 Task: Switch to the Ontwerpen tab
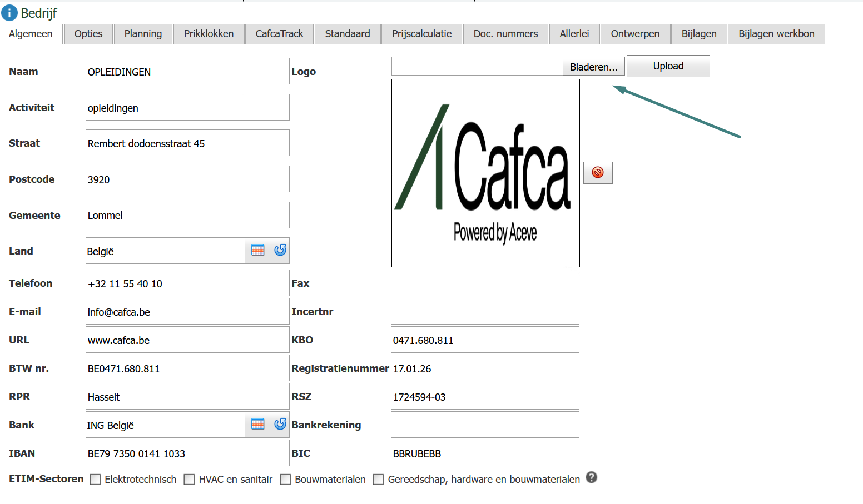pyautogui.click(x=636, y=34)
